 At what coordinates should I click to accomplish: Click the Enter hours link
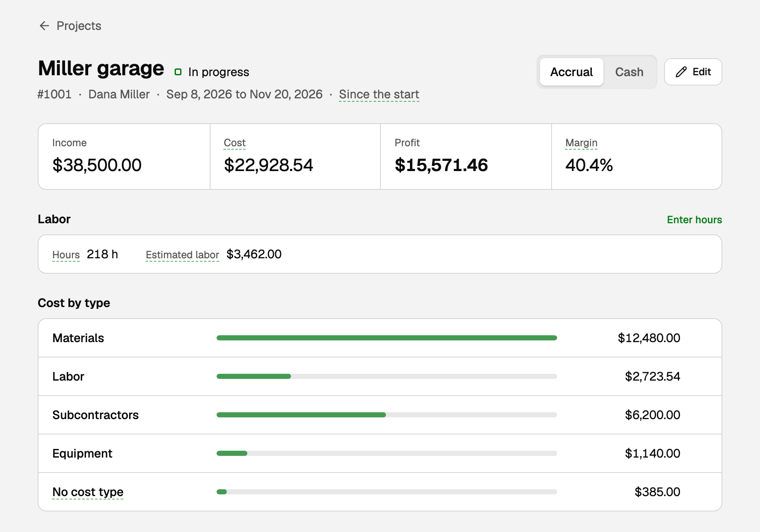[x=694, y=219]
